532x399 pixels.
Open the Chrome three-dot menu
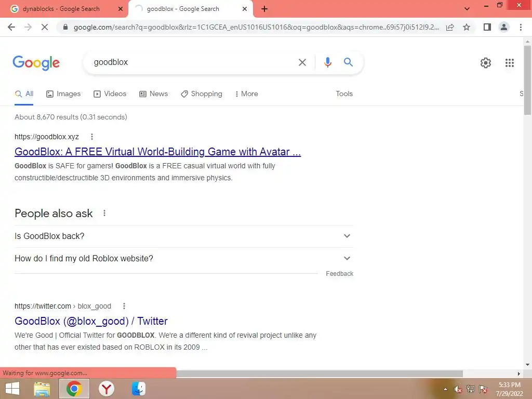(521, 27)
